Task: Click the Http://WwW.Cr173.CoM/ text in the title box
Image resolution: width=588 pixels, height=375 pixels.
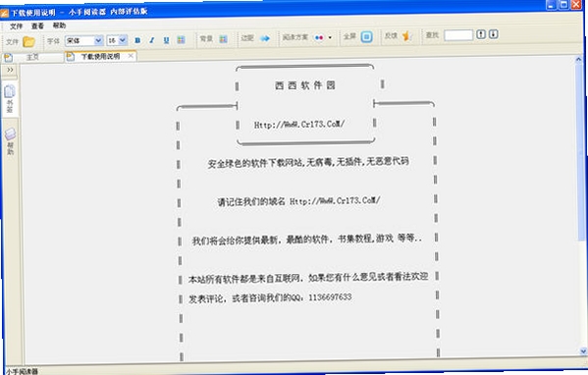Action: click(299, 124)
